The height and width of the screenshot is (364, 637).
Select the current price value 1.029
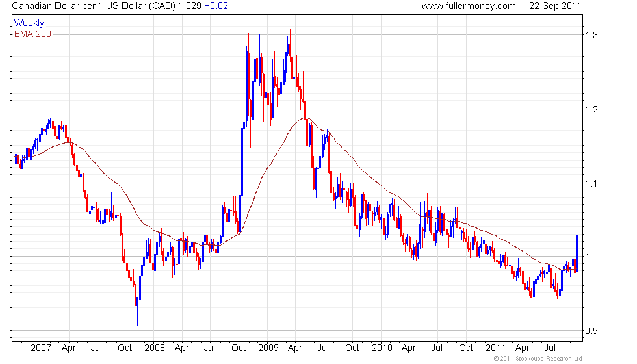[190, 6]
